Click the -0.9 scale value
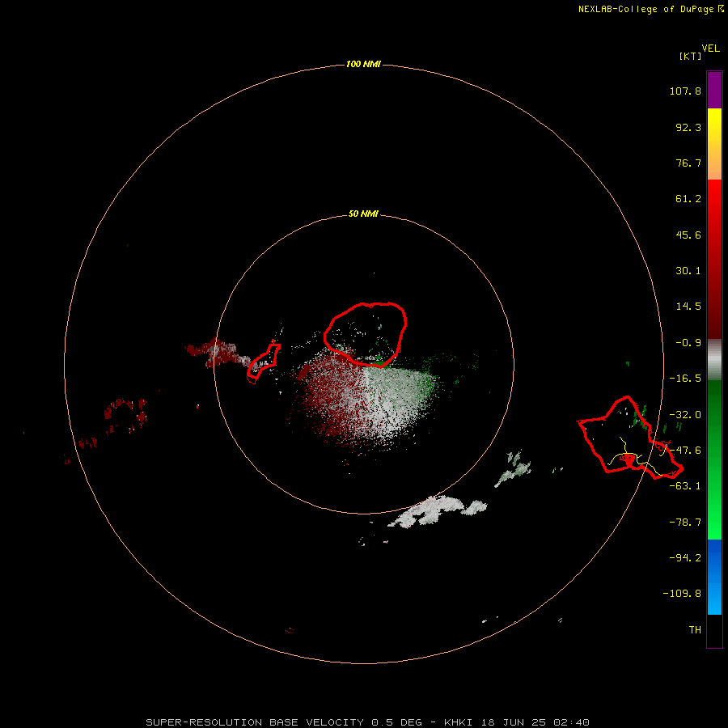 688,343
